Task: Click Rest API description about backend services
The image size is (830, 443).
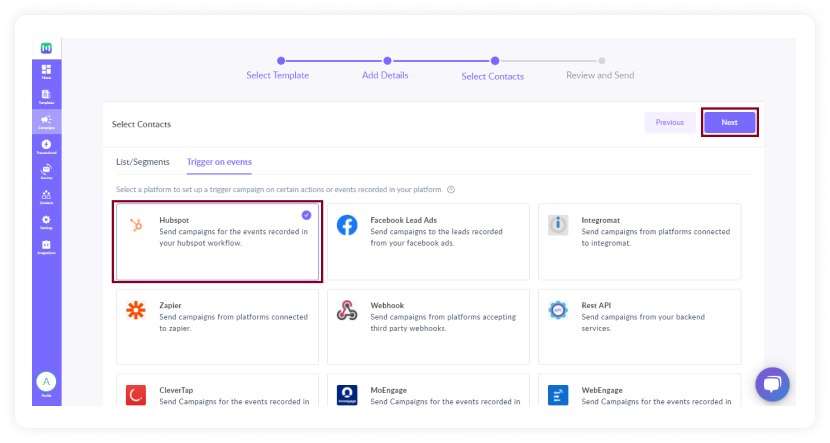Action: point(643,323)
